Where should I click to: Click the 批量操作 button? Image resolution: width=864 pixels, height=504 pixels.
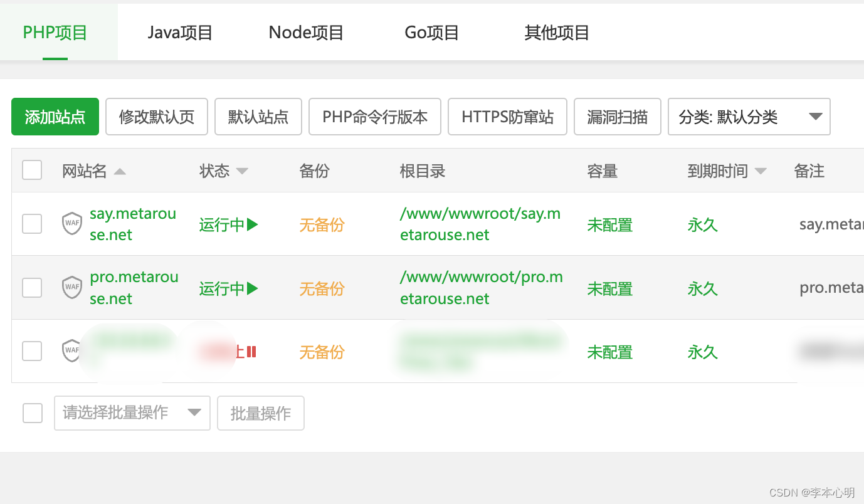[x=261, y=412]
